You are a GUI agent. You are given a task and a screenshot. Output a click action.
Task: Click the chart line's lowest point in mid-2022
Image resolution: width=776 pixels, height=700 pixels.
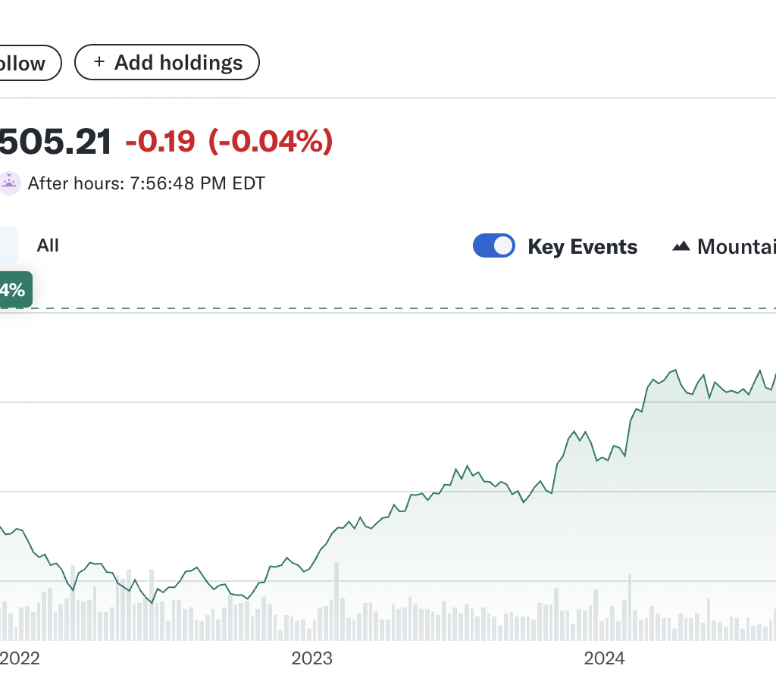tap(152, 602)
